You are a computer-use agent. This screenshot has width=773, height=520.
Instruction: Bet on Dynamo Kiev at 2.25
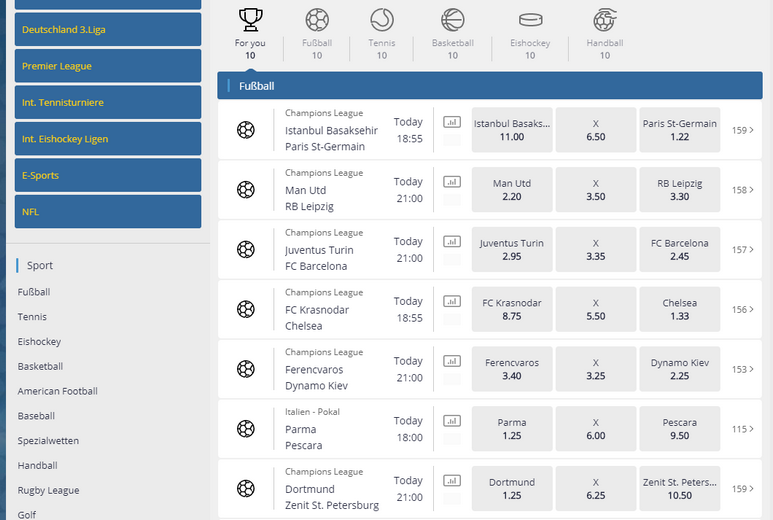coord(679,369)
